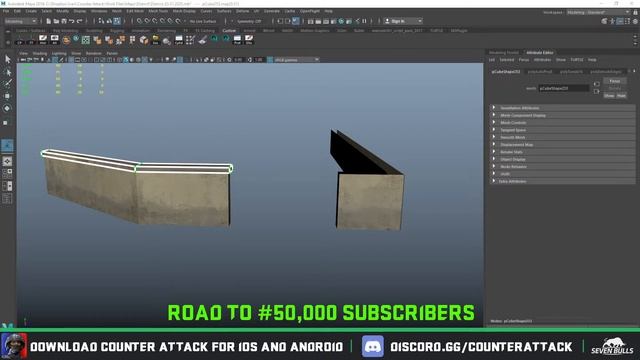Click the shelf scroll-down arrow

pyautogui.click(x=635, y=44)
